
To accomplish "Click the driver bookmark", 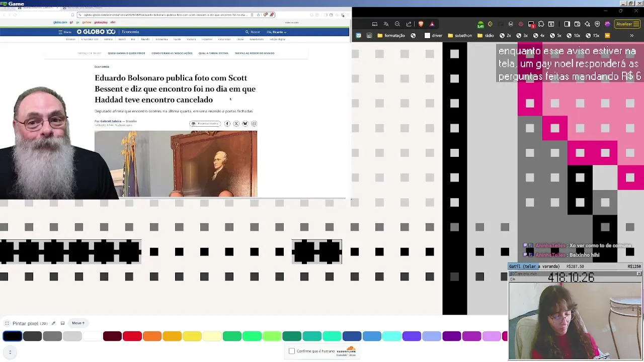I will [433, 36].
